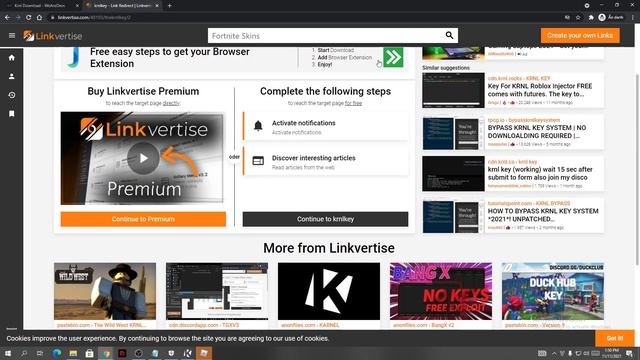Open File Explorer from taskbar

(x=73, y=353)
